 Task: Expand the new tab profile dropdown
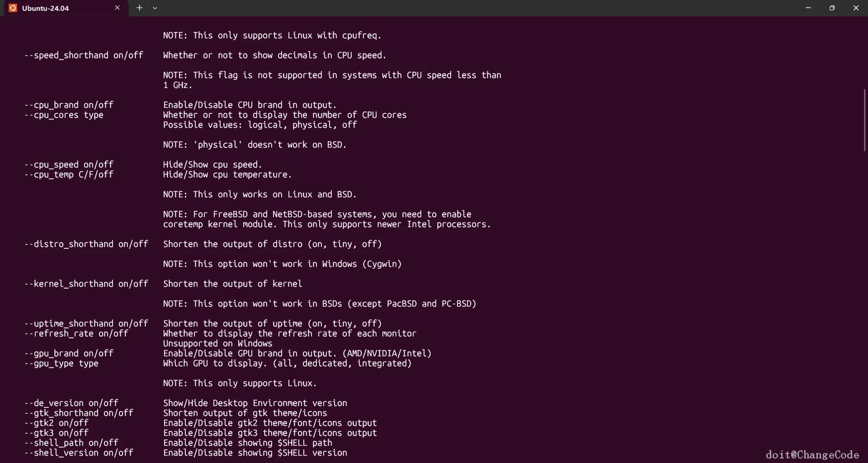pos(155,8)
